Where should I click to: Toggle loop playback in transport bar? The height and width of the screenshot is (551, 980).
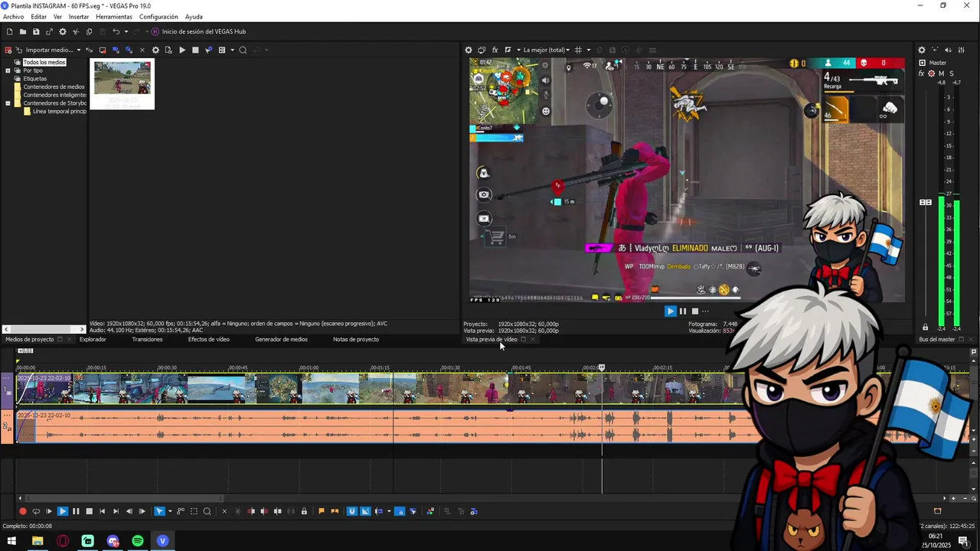coord(36,511)
